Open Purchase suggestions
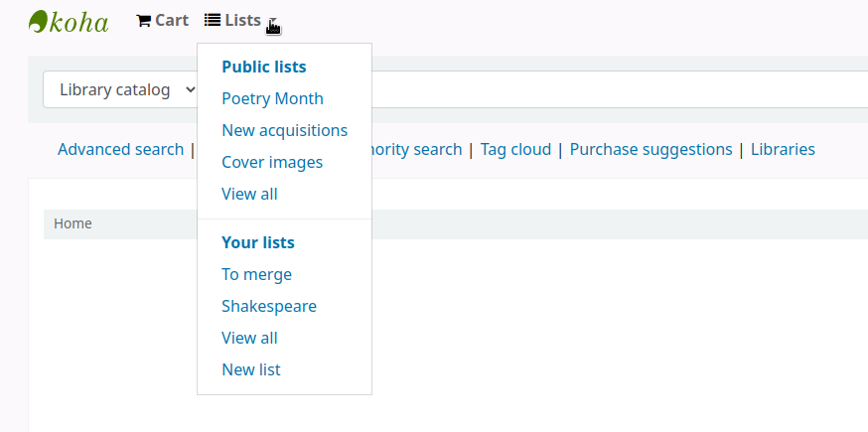The width and height of the screenshot is (868, 432). click(651, 150)
